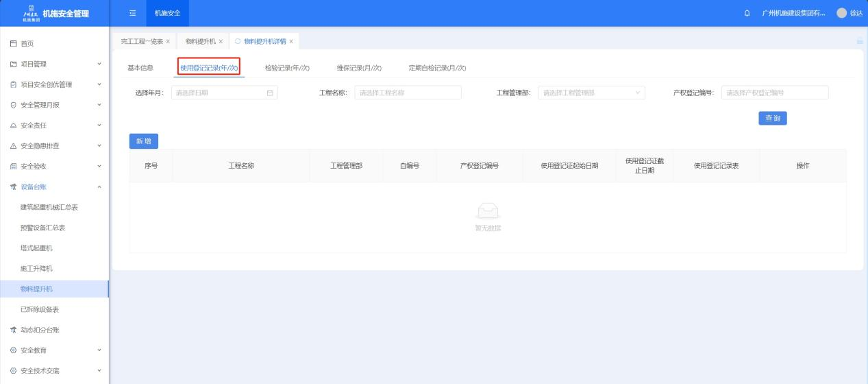The width and height of the screenshot is (868, 384).
Task: Expand the 安全隐患排查 sidebar menu
Action: (x=54, y=145)
